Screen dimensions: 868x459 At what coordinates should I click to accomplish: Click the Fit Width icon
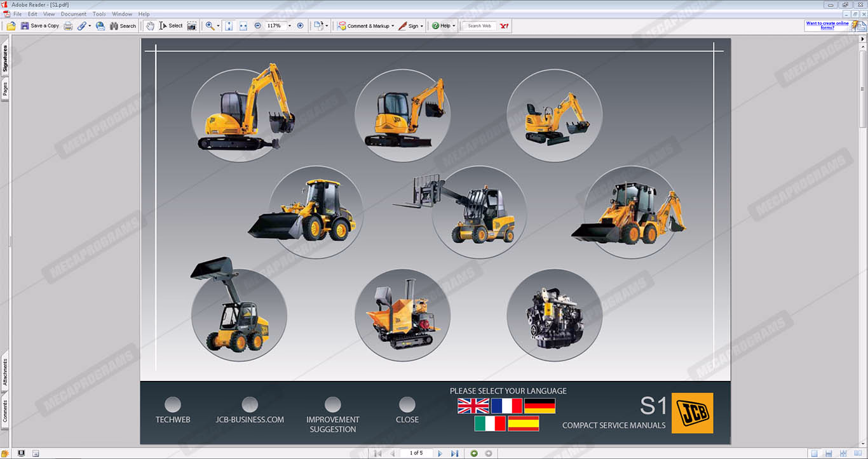[x=243, y=26]
